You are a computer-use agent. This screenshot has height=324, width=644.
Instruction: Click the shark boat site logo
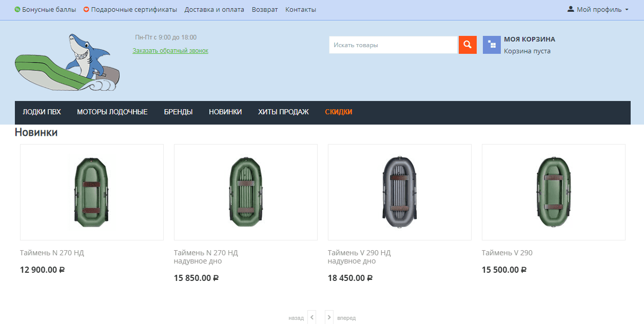(67, 63)
